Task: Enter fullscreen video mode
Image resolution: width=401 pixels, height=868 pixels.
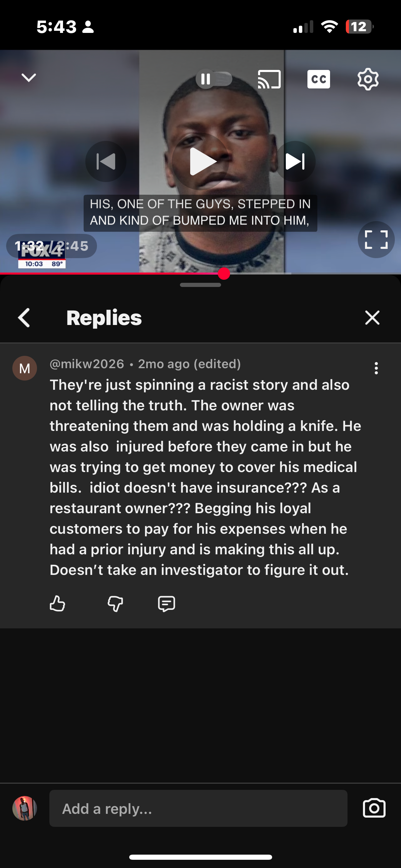Action: coord(376,239)
